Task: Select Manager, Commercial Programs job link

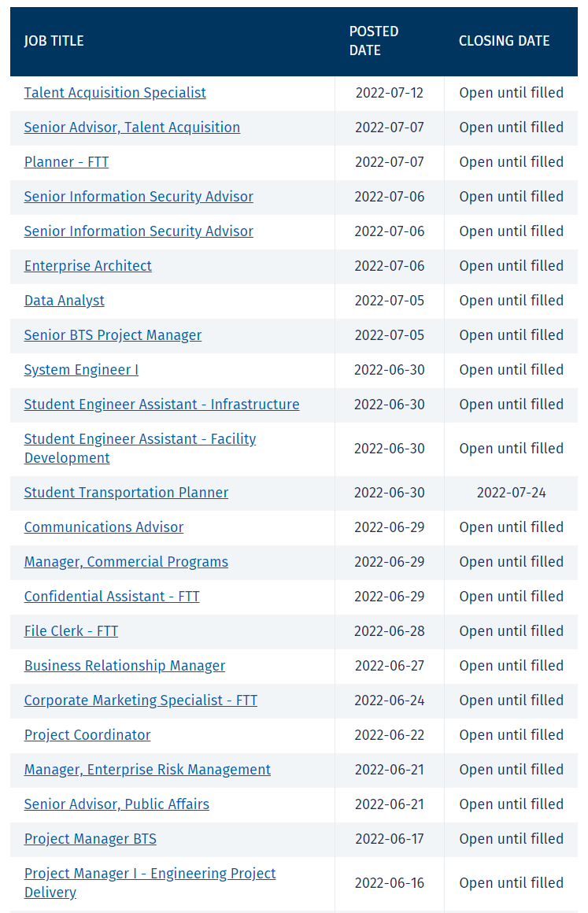Action: (126, 562)
